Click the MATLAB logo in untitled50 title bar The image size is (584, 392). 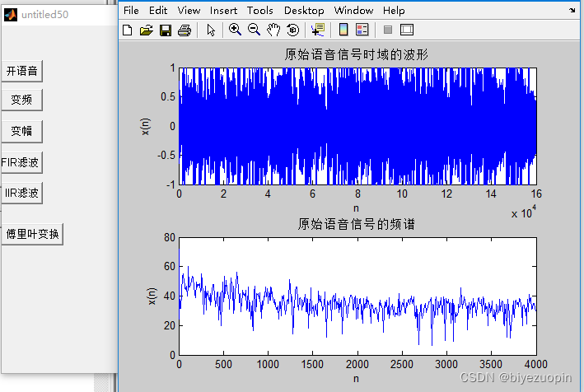click(x=11, y=15)
